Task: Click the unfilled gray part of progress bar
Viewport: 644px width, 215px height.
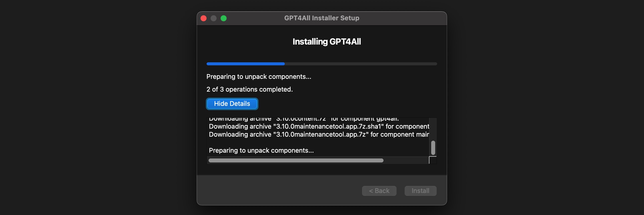Action: 361,64
